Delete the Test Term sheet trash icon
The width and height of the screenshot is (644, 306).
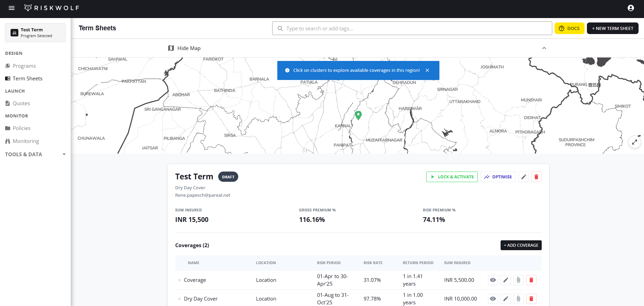pyautogui.click(x=536, y=177)
